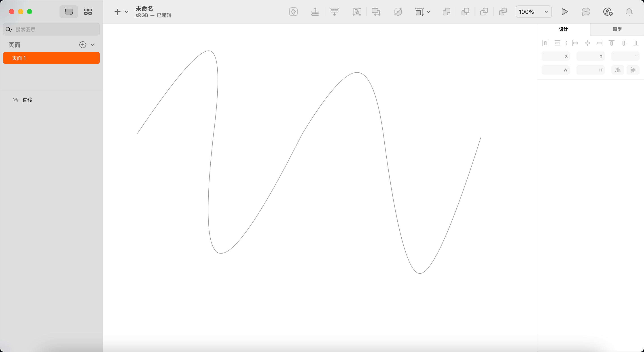This screenshot has height=352, width=644.
Task: Click the Union boolean operation icon
Action: [447, 12]
